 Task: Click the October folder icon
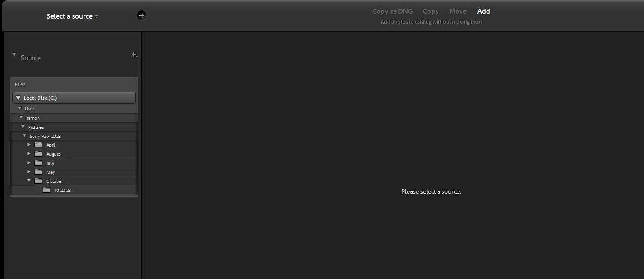(38, 181)
